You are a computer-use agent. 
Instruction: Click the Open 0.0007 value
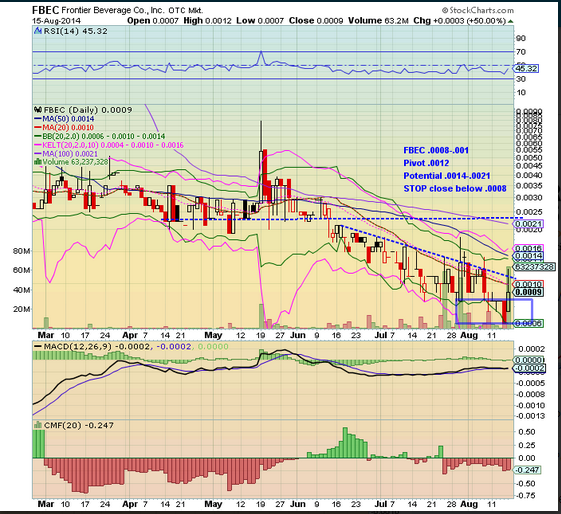tap(152, 21)
